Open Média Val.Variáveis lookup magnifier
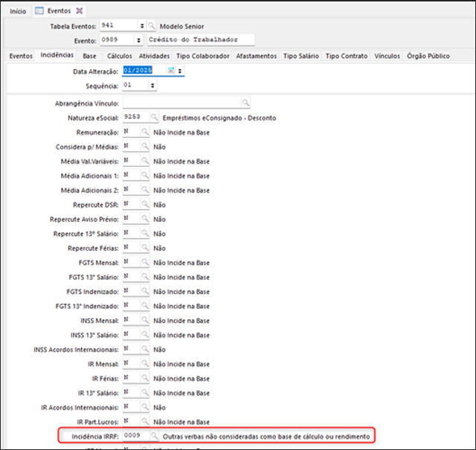This screenshot has width=476, height=450. pos(145,161)
